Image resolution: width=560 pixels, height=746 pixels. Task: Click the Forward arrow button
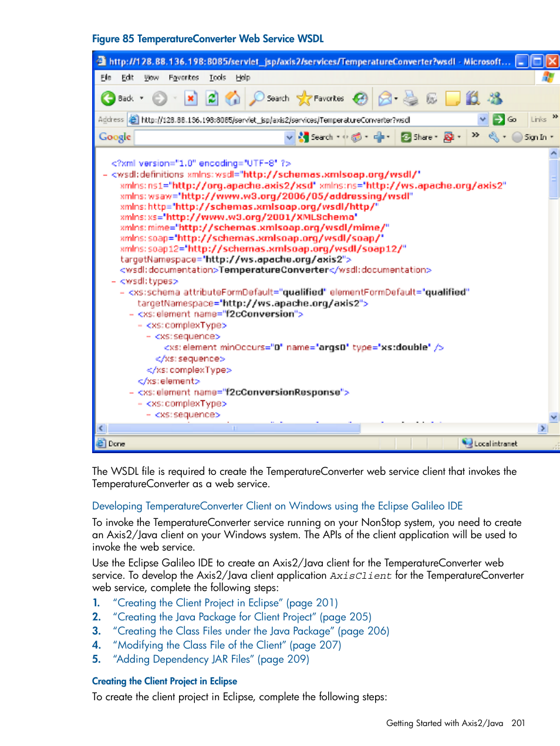click(160, 99)
